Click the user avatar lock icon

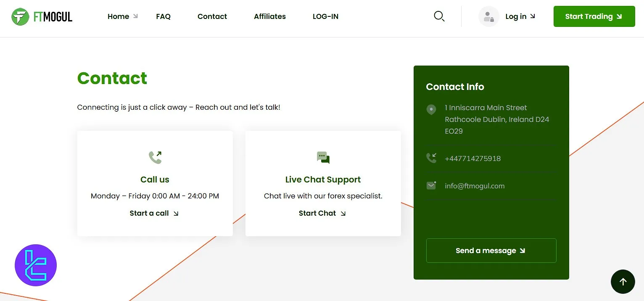coord(488,17)
